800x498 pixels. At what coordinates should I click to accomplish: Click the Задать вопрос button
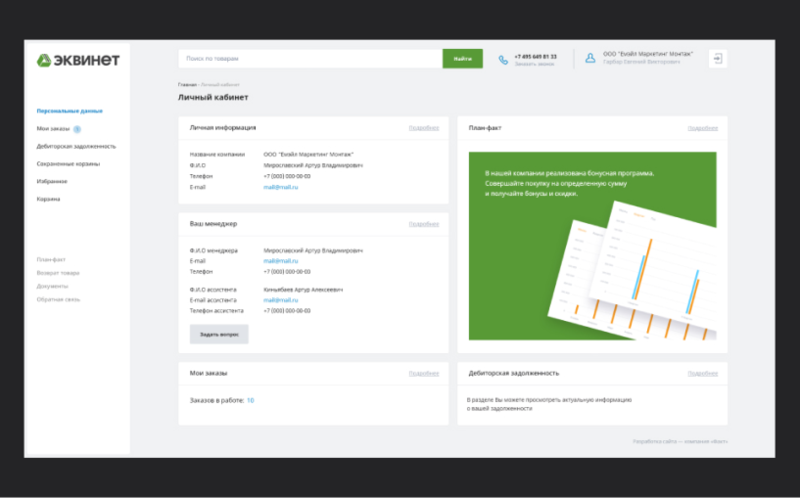(219, 334)
